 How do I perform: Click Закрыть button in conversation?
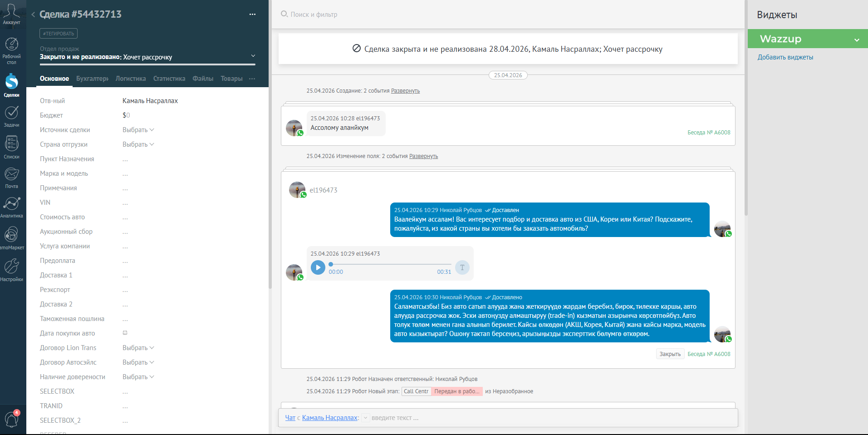coord(670,354)
